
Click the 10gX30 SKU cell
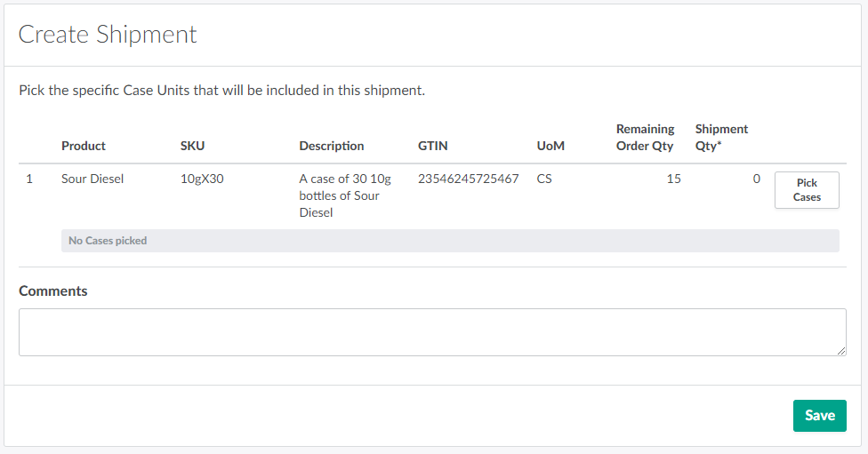coord(202,179)
